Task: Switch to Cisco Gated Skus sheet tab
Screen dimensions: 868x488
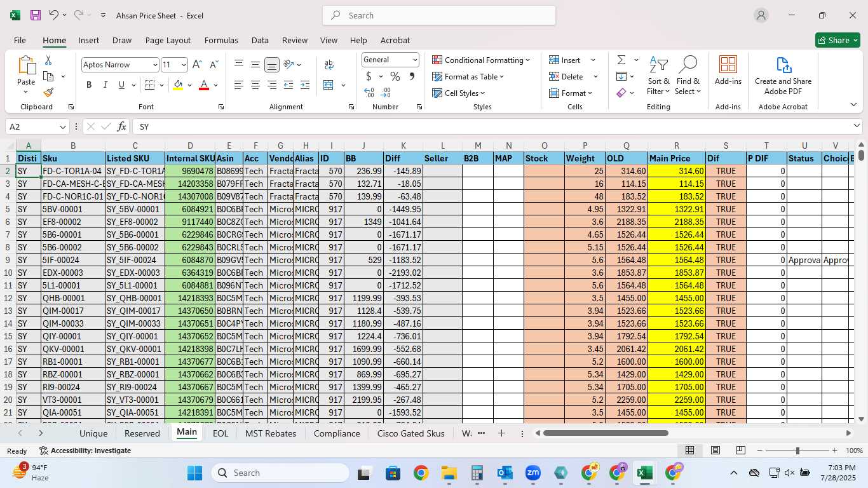Action: click(x=410, y=433)
